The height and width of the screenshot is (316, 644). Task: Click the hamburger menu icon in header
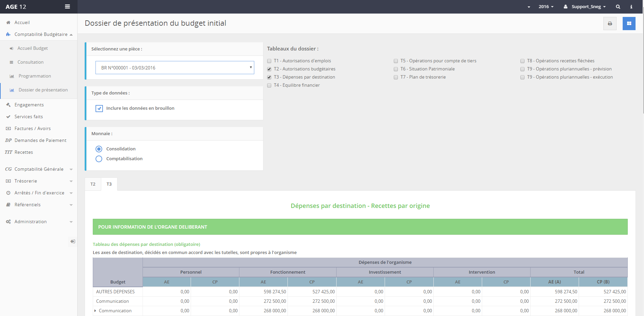tap(67, 7)
